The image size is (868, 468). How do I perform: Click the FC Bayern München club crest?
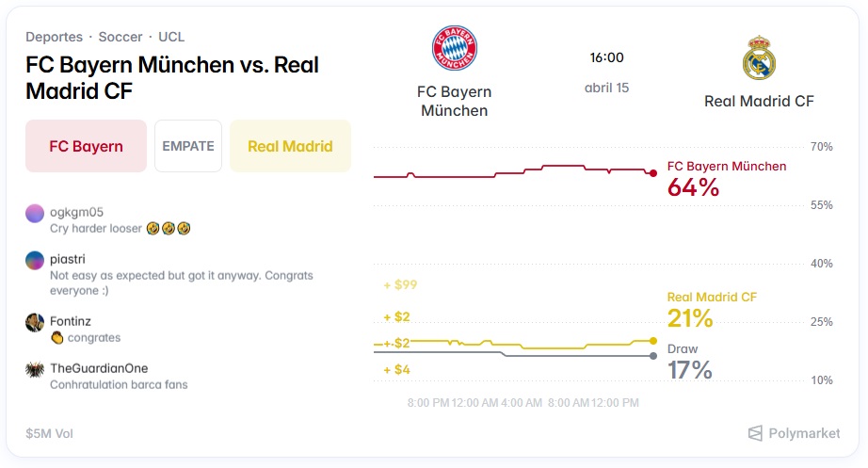tap(455, 48)
